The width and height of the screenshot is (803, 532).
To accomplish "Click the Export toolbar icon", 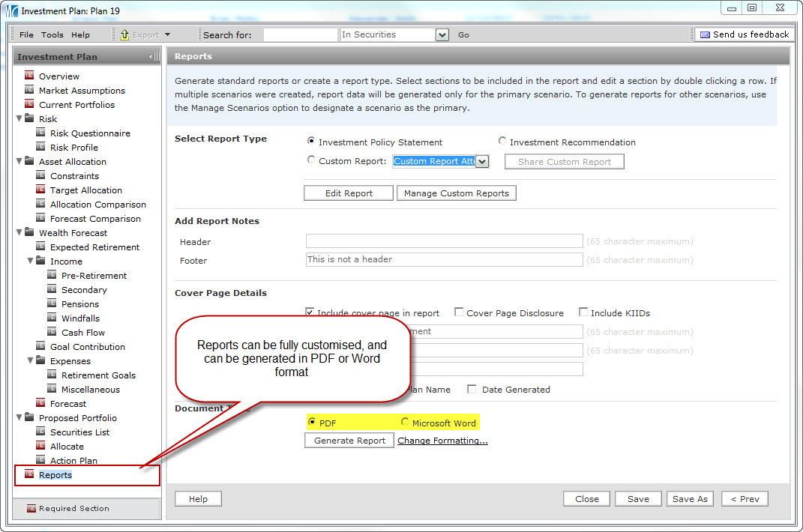I will coord(125,34).
